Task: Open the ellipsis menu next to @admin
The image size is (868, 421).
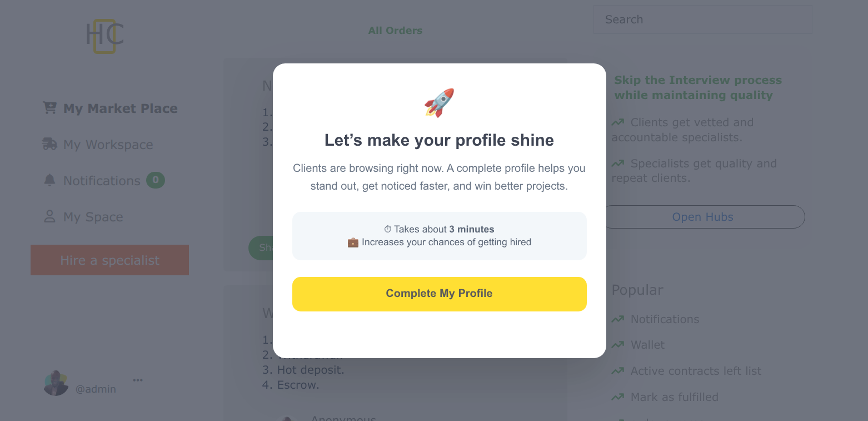Action: (x=137, y=379)
